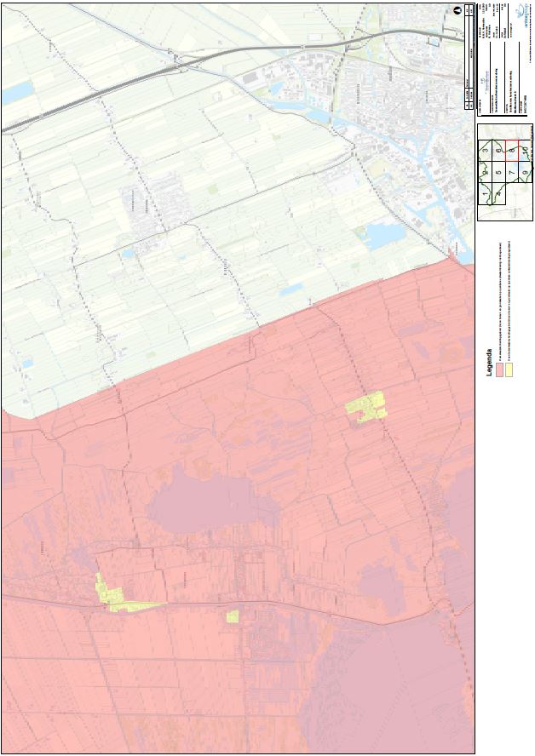Select tile 6 in the index map
The height and width of the screenshot is (756, 535).
(498, 150)
